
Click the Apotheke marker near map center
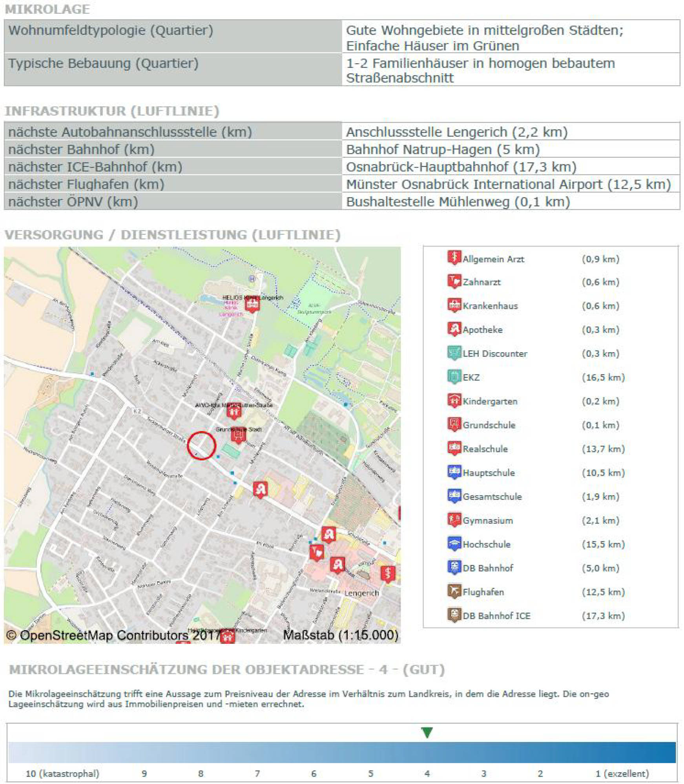[x=261, y=490]
